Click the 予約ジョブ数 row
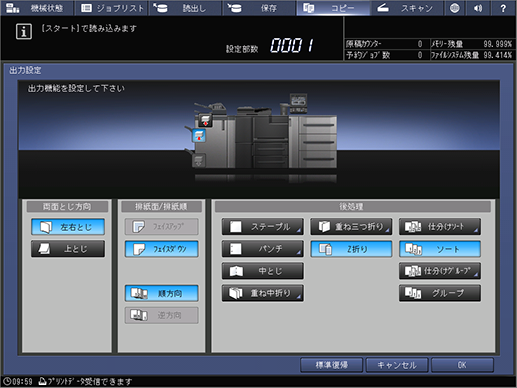Viewport: 517px width, 388px height. (386, 55)
